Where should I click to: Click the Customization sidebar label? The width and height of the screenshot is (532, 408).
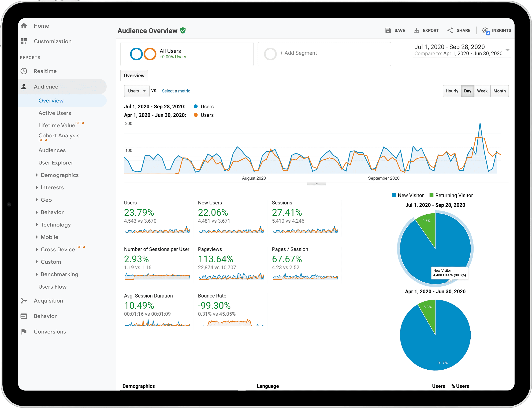pos(53,41)
